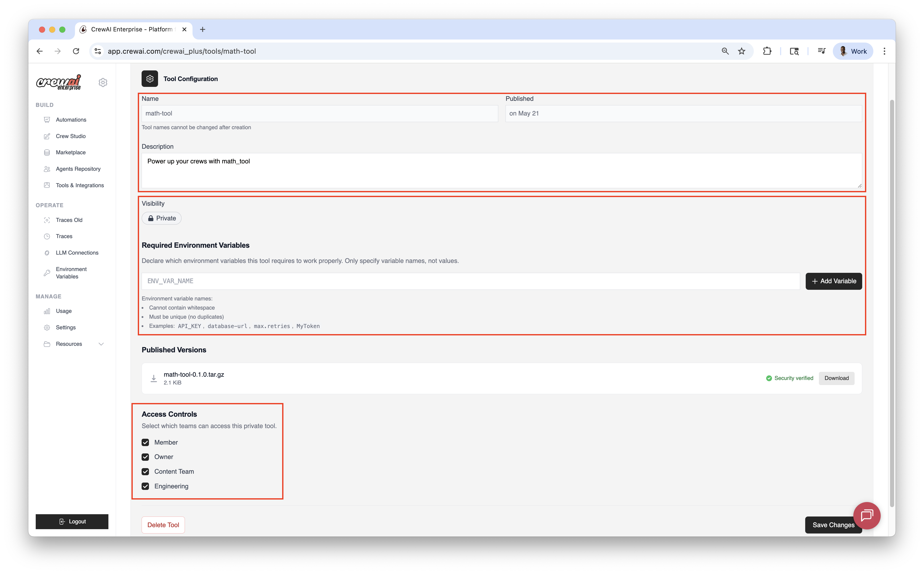The width and height of the screenshot is (924, 574).
Task: Go to Tools & Integrations
Action: [x=80, y=185]
